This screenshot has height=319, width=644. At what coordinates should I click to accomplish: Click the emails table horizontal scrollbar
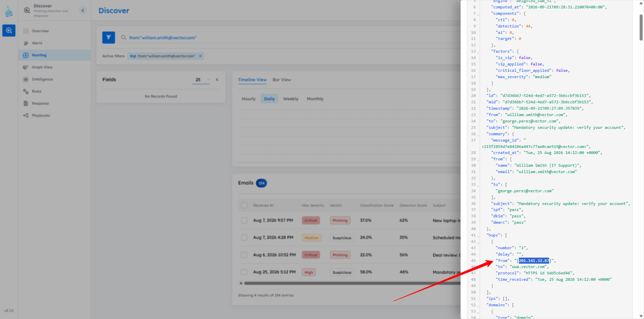(x=352, y=283)
